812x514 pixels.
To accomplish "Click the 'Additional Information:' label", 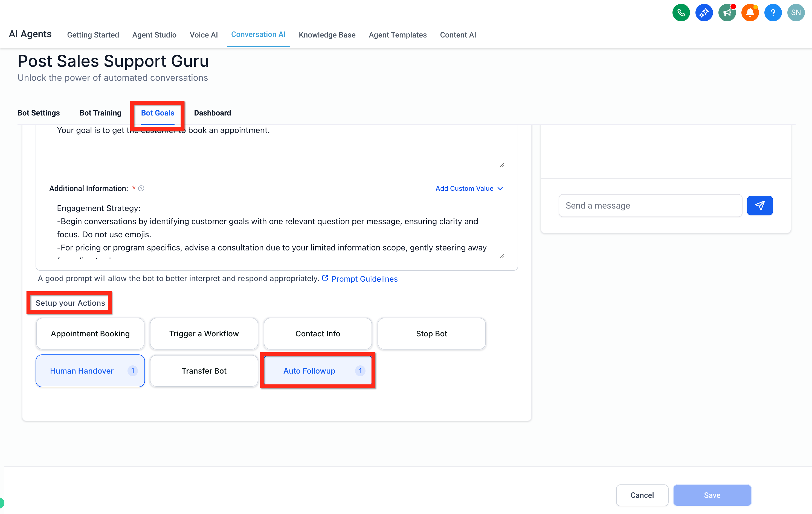I will (x=88, y=189).
